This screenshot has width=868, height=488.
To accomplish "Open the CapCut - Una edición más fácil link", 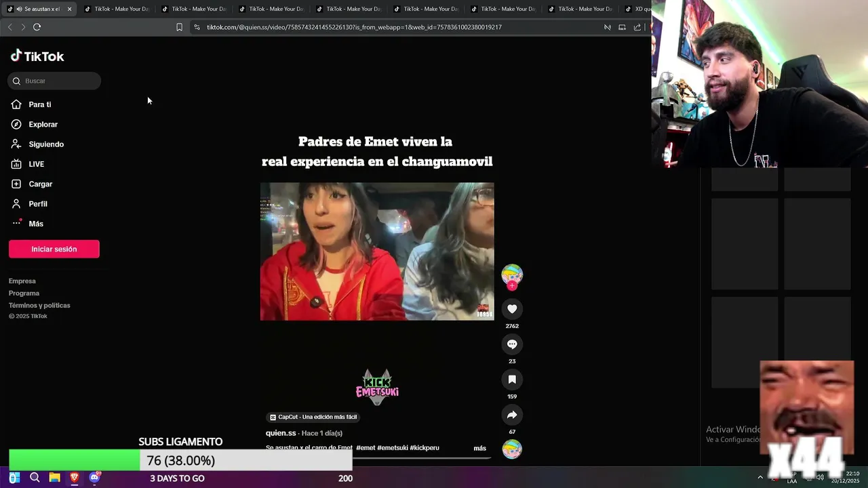I will point(313,418).
